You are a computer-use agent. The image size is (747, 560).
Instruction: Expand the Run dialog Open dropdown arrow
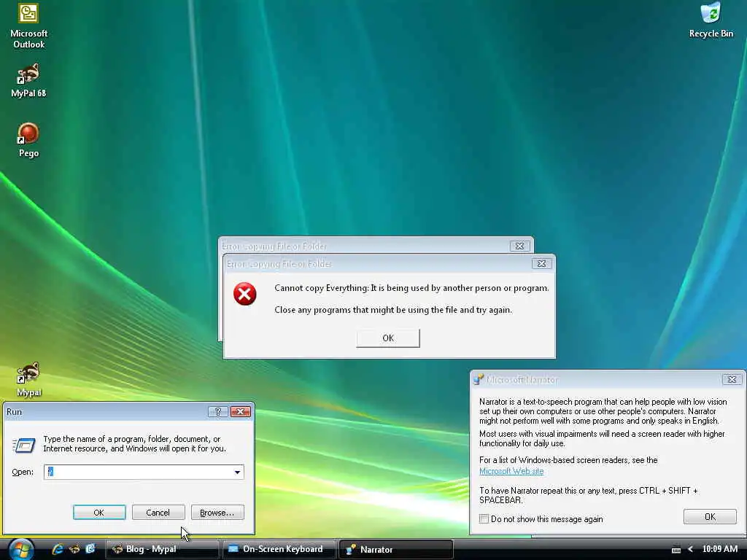237,472
